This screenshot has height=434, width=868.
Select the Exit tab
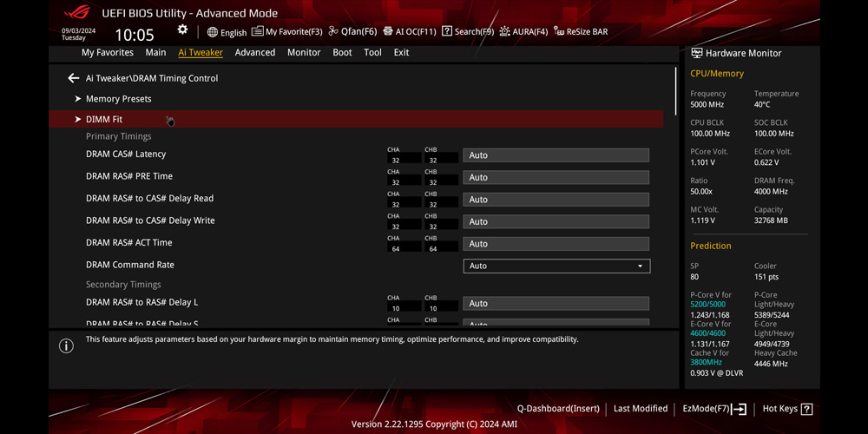(x=401, y=53)
